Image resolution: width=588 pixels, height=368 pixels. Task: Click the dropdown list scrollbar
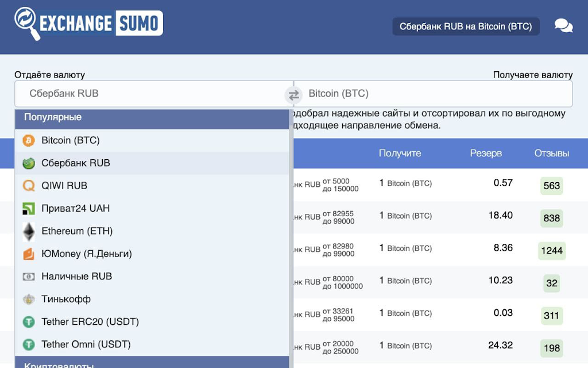pyautogui.click(x=291, y=239)
